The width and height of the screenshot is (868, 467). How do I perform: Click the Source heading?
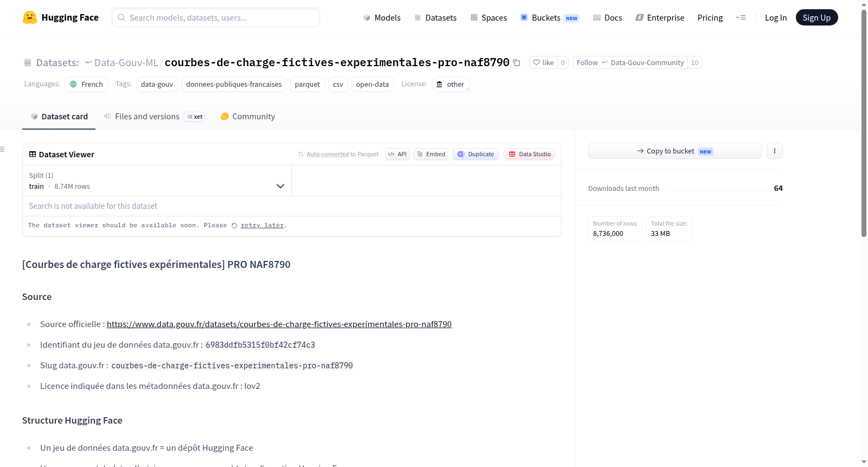point(37,297)
